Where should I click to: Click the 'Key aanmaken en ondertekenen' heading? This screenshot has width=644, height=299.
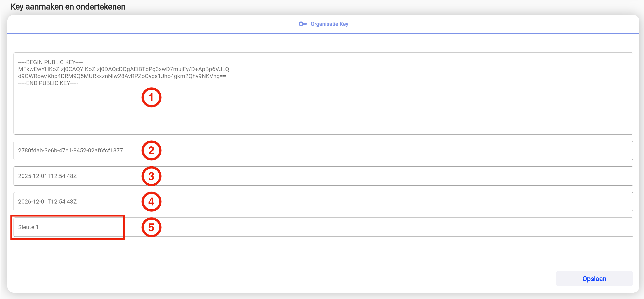point(68,7)
